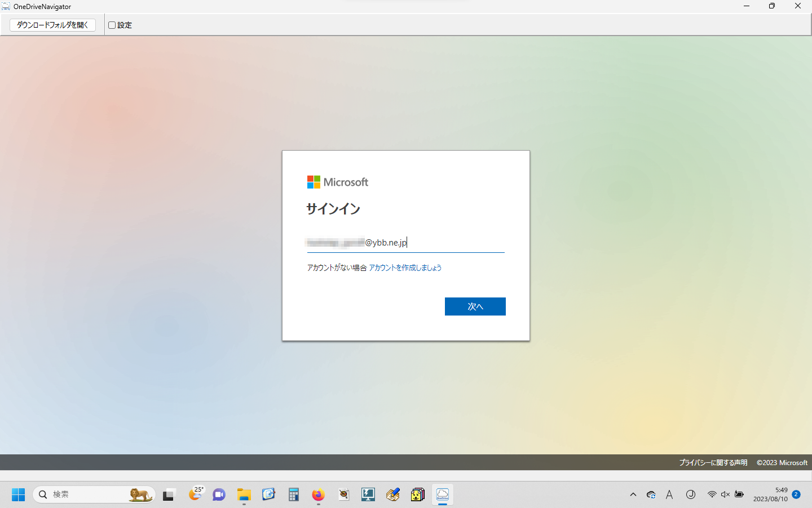Open Task View from the taskbar

point(169,495)
